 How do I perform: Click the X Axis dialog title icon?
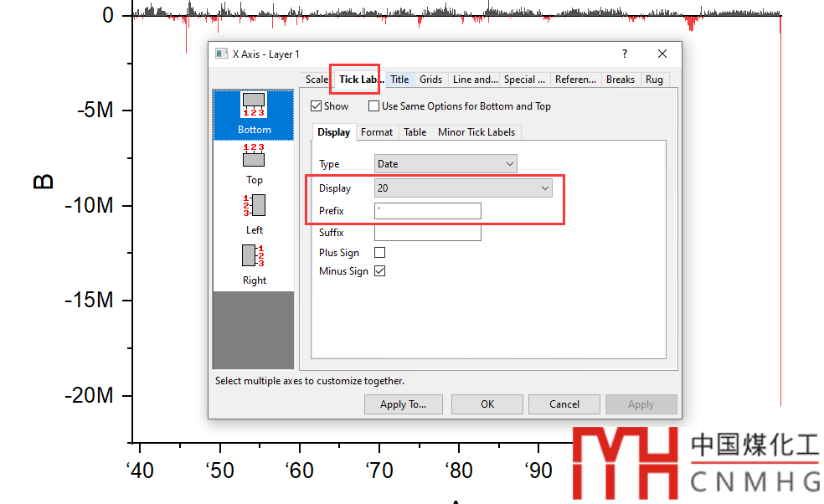[x=222, y=54]
